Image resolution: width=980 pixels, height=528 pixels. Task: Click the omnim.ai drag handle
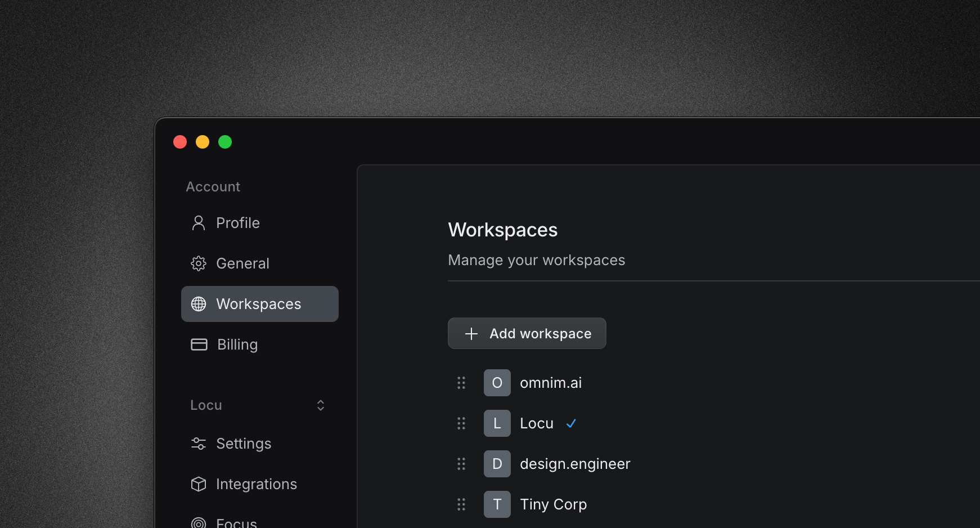[x=461, y=383]
